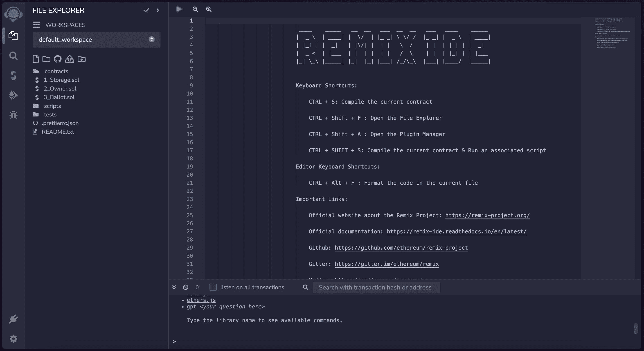Click the FILE EXPLORER title
The width and height of the screenshot is (644, 351).
point(59,10)
